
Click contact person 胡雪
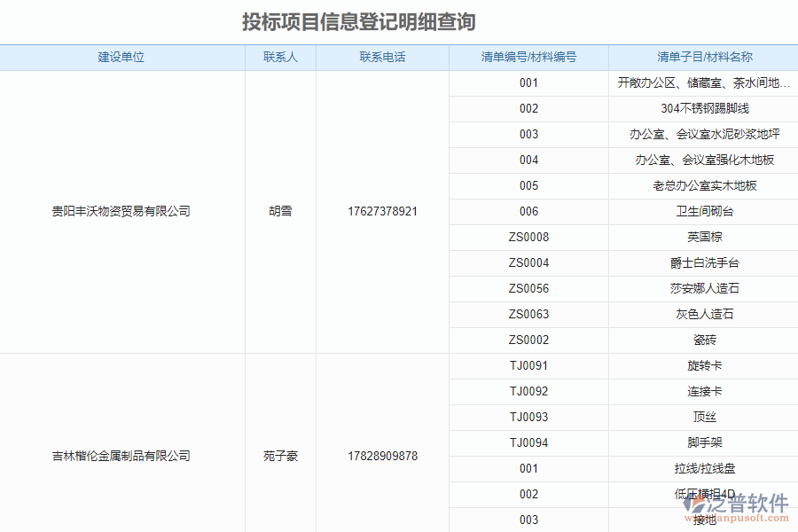(280, 211)
